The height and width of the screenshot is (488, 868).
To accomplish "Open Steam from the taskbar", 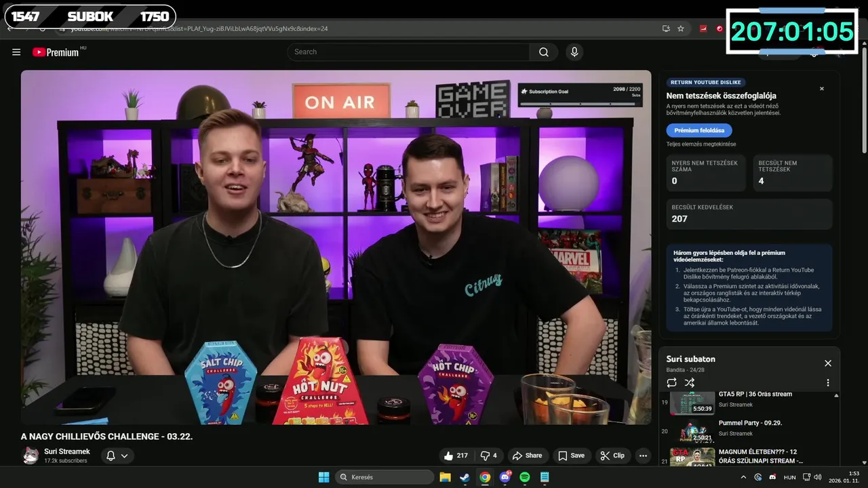I will pyautogui.click(x=465, y=477).
